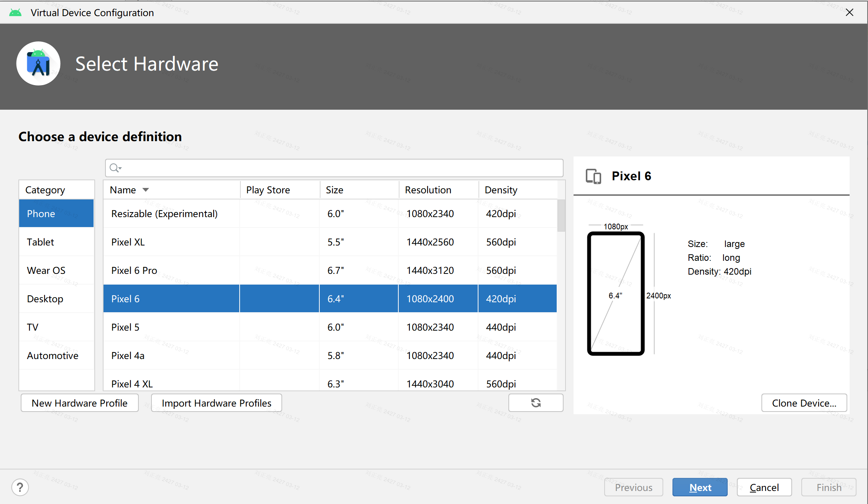Click the Play Store column header
Viewport: 868px width, 504px height.
280,190
